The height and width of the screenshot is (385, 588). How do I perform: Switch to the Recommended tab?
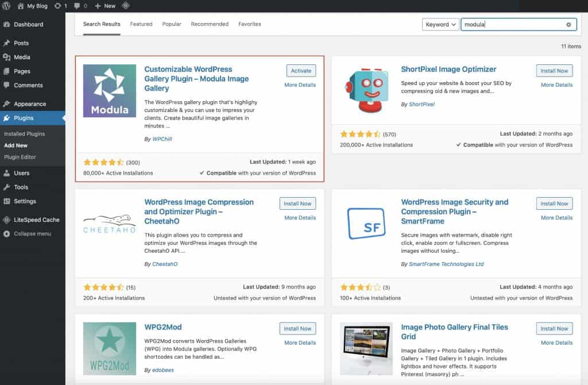210,24
